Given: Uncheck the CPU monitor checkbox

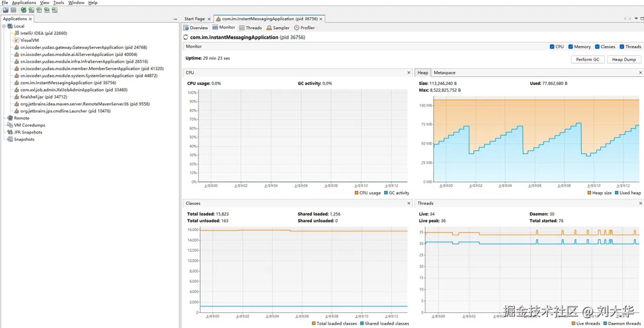Looking at the screenshot, I should coord(552,47).
